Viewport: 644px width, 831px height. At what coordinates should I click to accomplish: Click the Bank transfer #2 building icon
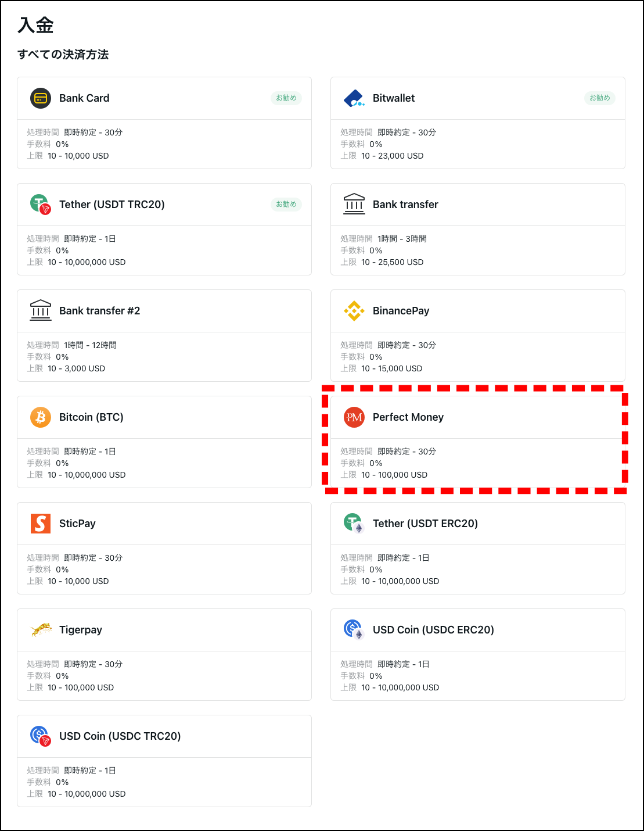pyautogui.click(x=41, y=311)
